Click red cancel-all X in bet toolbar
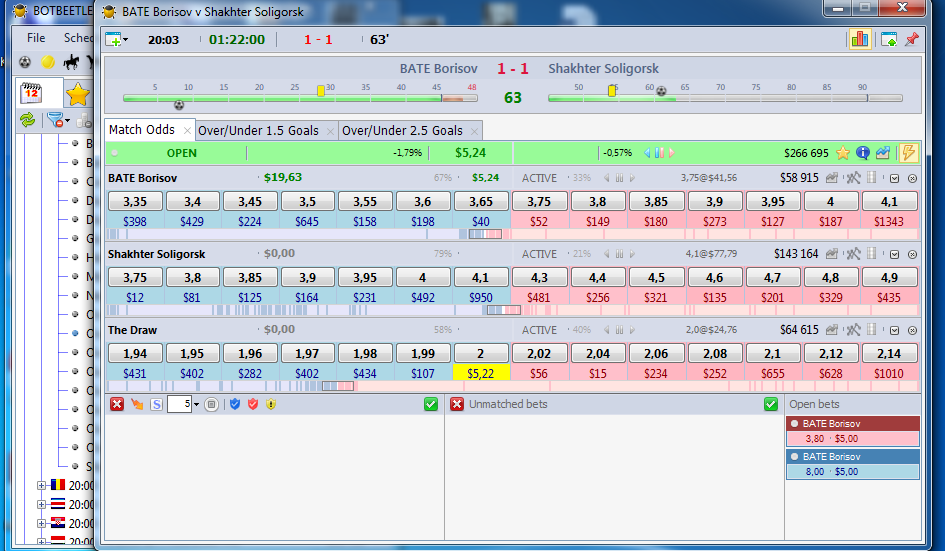 tap(117, 404)
